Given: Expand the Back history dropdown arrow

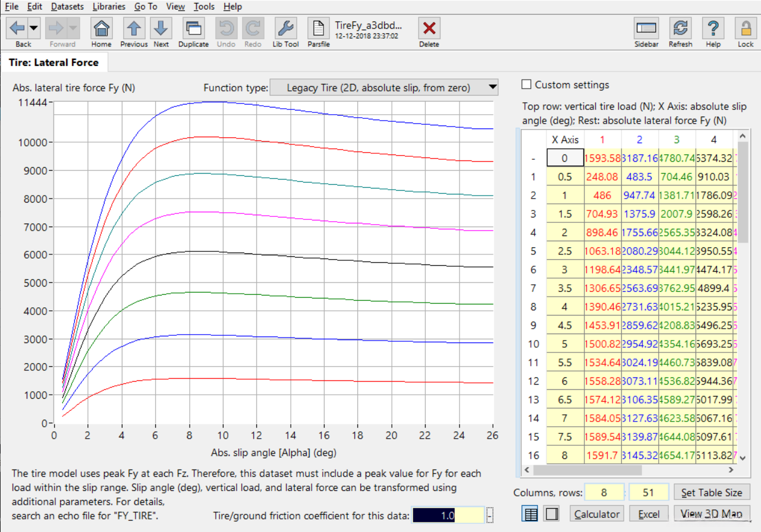Looking at the screenshot, I should 34,28.
